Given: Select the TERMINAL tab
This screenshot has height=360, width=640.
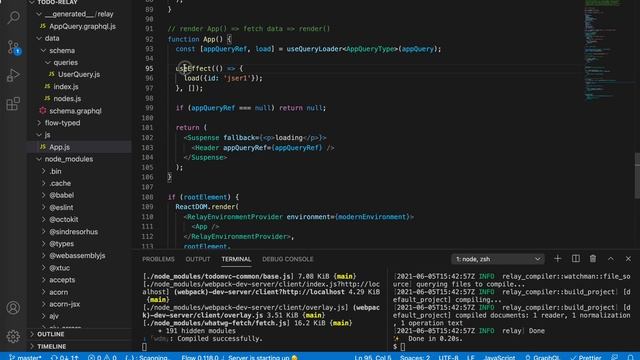Looking at the screenshot, I should point(236,259).
